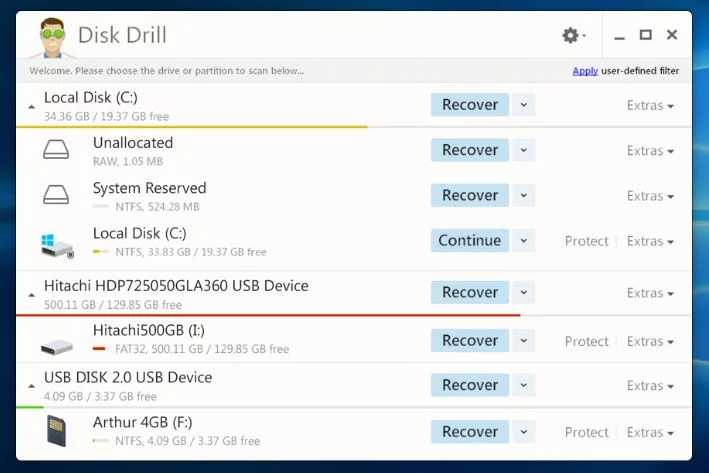Click the Arthur 4GB SD card icon
The height and width of the screenshot is (473, 709).
(x=57, y=431)
